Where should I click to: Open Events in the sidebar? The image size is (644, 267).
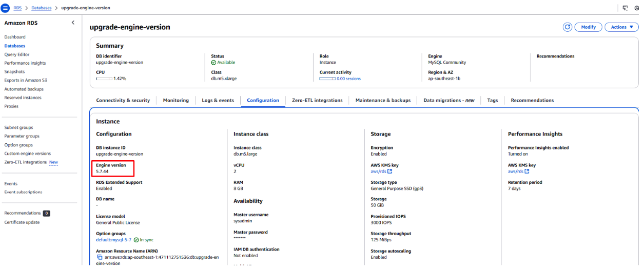click(11, 183)
